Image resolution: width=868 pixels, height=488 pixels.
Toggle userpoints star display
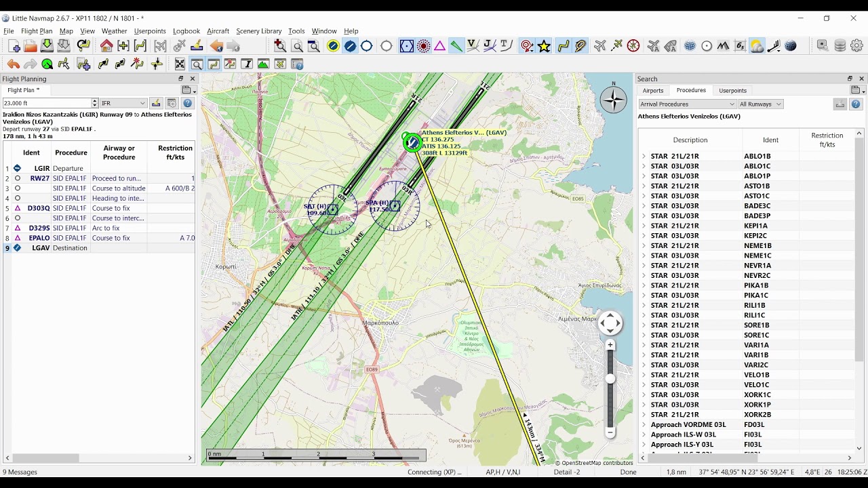tap(545, 46)
